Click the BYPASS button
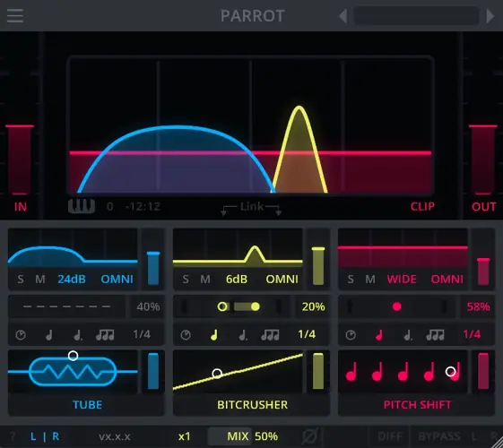Image resolution: width=503 pixels, height=448 pixels. click(439, 436)
